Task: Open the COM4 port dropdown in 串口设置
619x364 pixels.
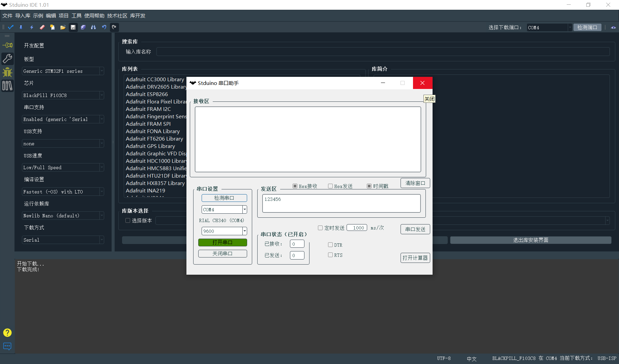Action: click(x=224, y=210)
